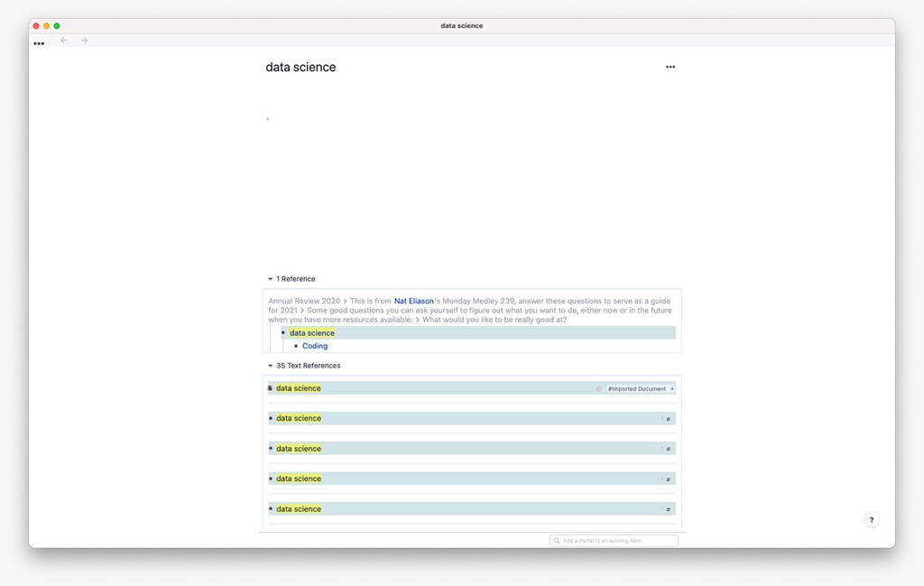Collapse the 1 Reference section
This screenshot has width=924, height=586.
270,278
